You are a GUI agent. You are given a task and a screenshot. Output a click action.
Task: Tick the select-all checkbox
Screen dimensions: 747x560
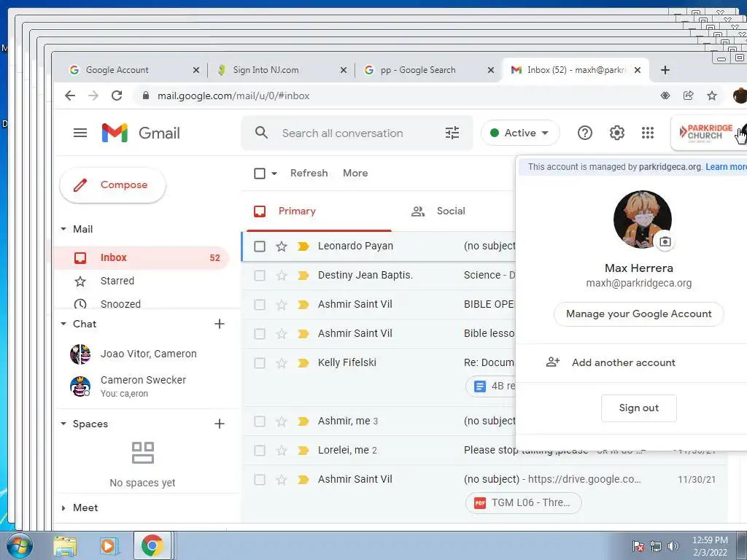260,174
